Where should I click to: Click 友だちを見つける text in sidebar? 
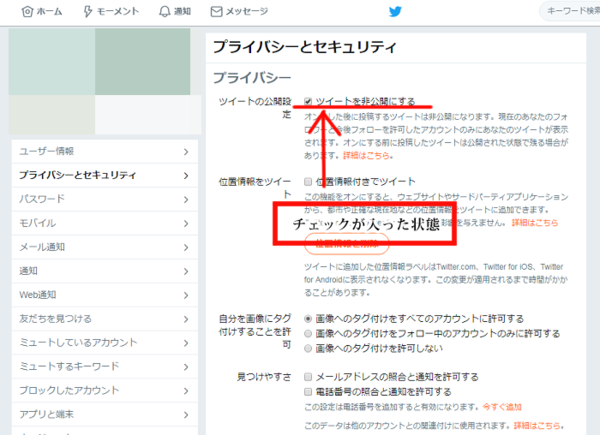tap(55, 319)
